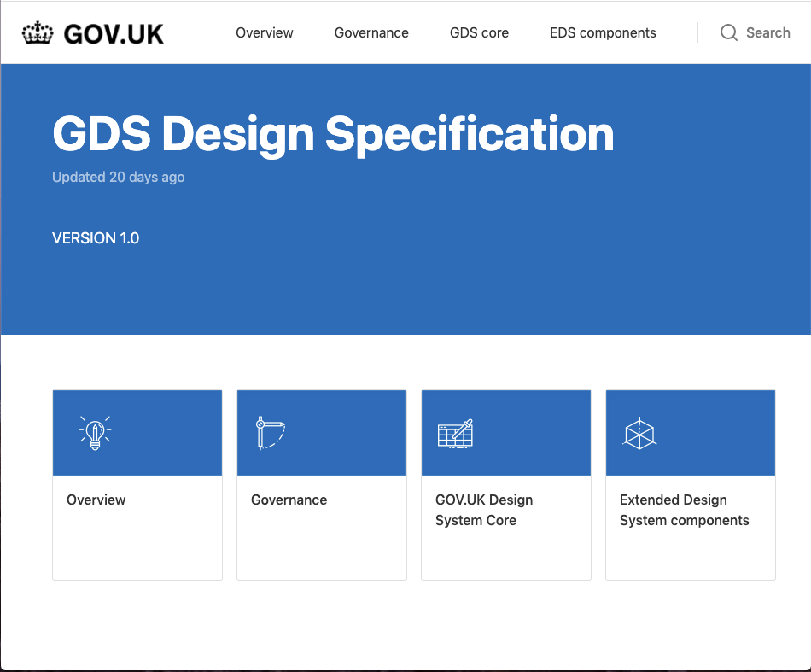The height and width of the screenshot is (672, 811).
Task: Open the Overview card title link
Action: point(96,500)
